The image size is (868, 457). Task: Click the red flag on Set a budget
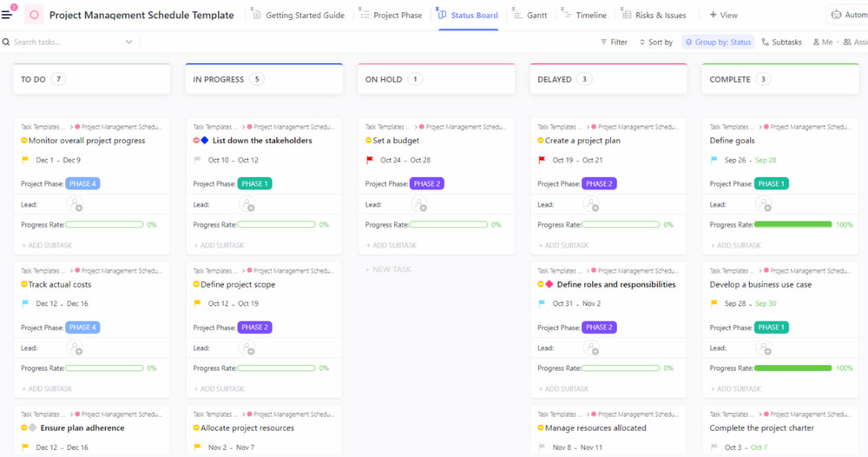click(369, 160)
